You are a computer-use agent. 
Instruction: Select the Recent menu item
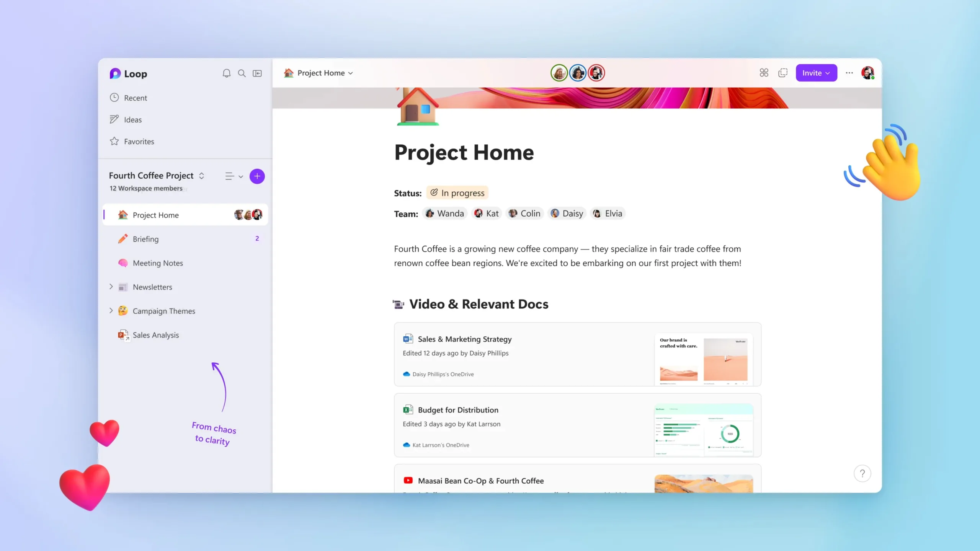point(135,98)
